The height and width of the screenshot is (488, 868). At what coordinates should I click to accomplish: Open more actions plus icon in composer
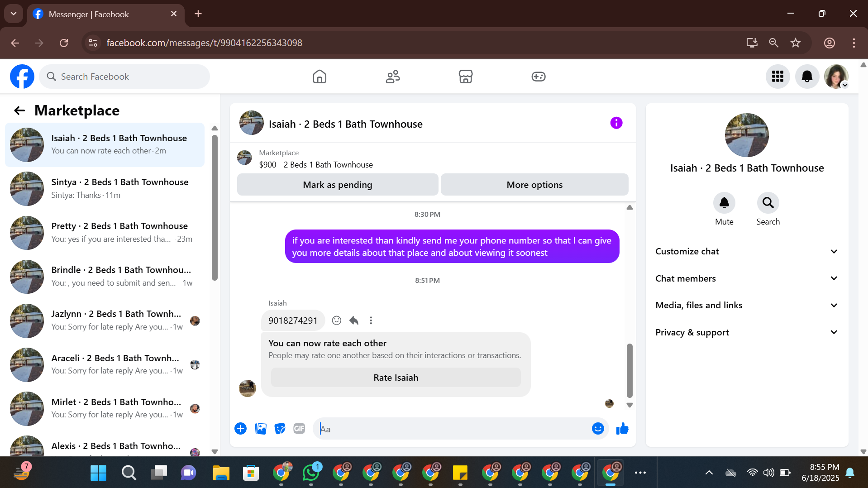coord(241,429)
